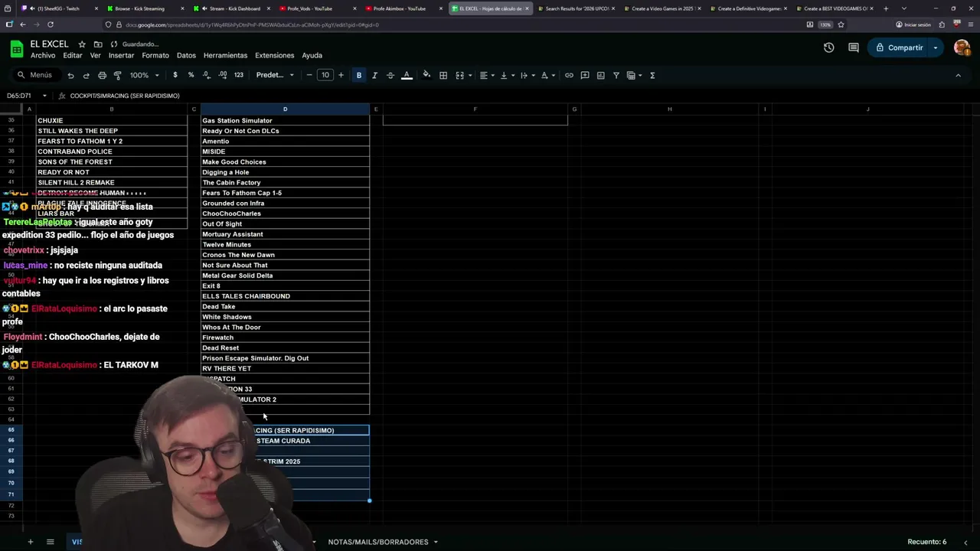Star the EL EXCEL document
980x551 pixels.
82,44
